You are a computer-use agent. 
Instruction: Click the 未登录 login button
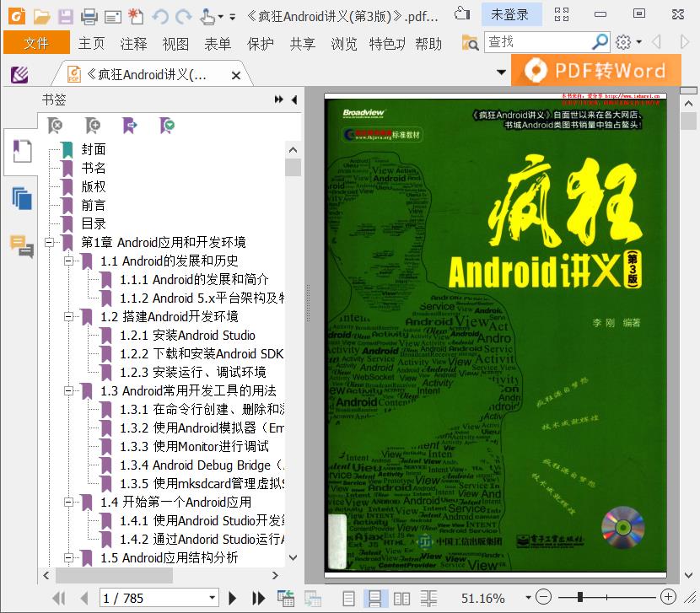click(512, 14)
